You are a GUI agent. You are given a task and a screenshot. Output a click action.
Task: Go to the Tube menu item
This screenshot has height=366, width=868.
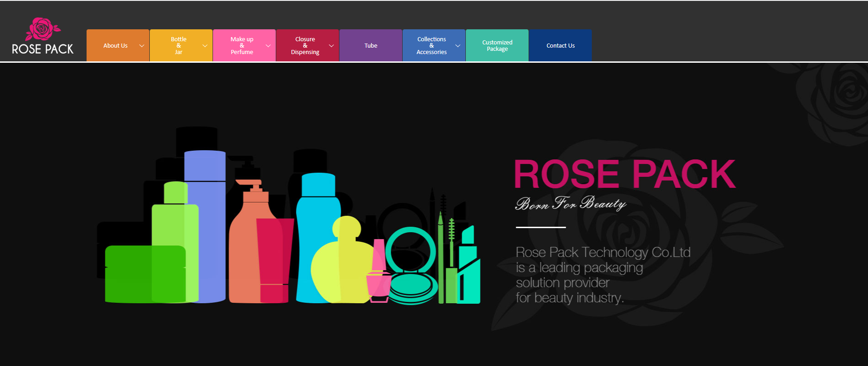(371, 45)
